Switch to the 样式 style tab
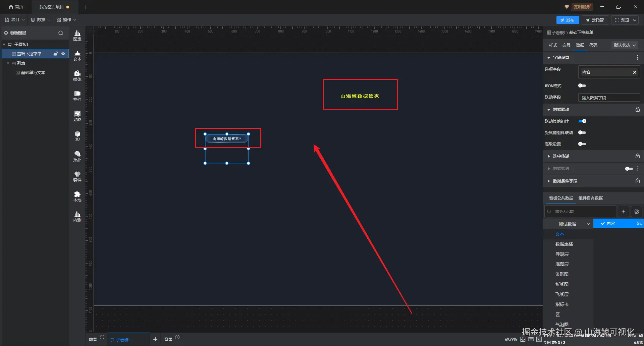The image size is (644, 346). tap(553, 45)
